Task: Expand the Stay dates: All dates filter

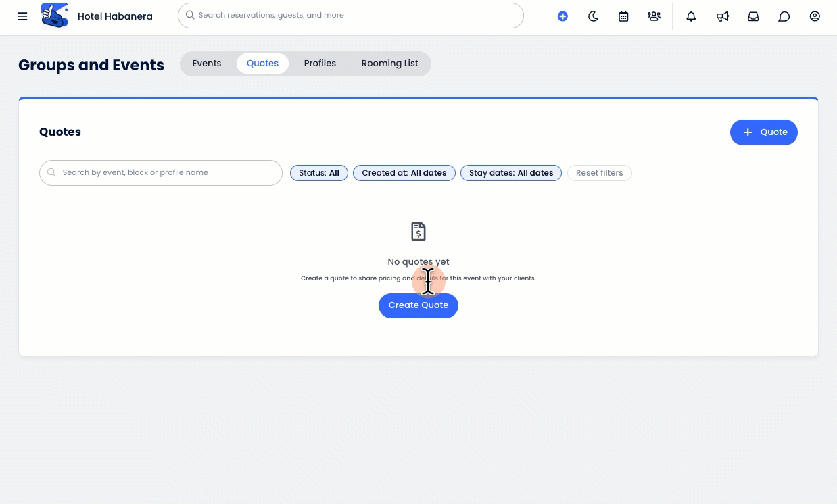Action: [x=511, y=173]
